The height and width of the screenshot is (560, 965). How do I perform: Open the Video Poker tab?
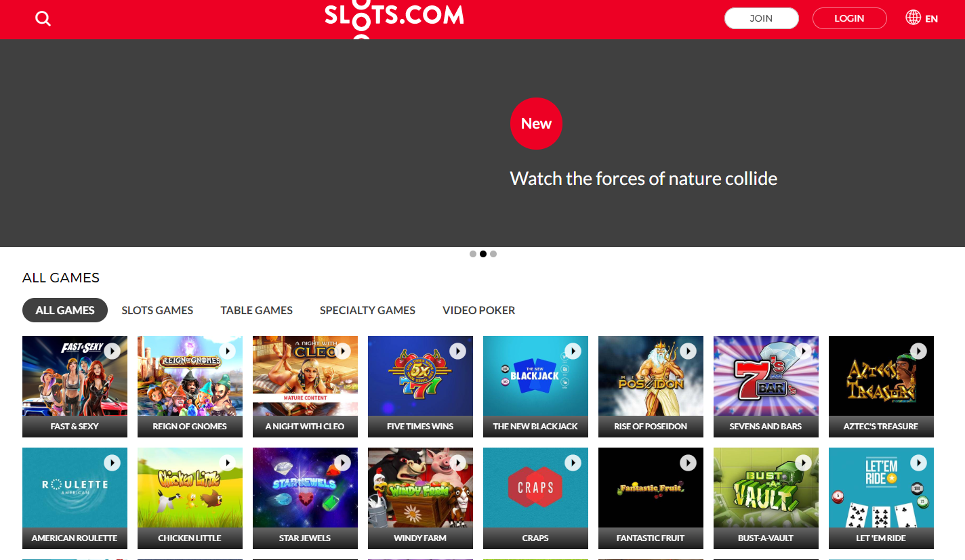478,310
